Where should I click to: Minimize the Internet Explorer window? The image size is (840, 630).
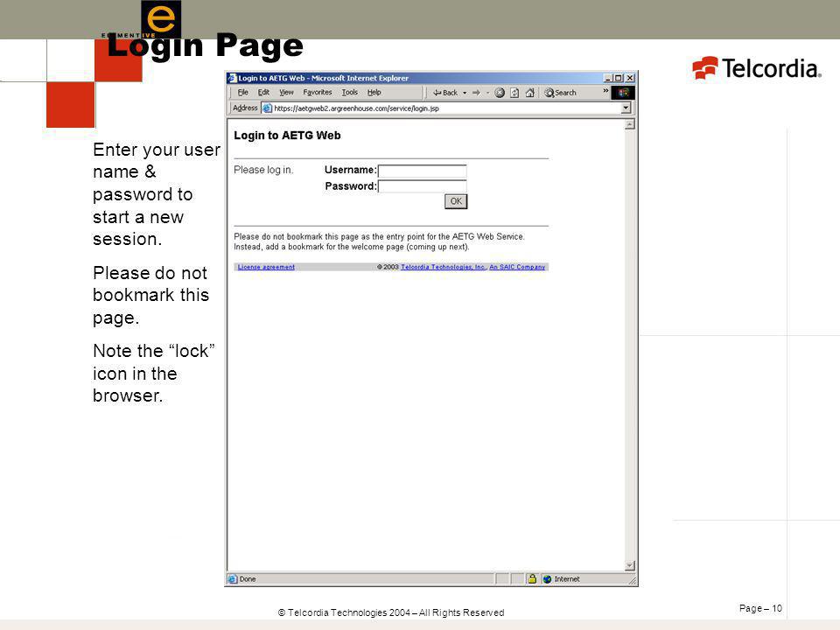(607, 78)
